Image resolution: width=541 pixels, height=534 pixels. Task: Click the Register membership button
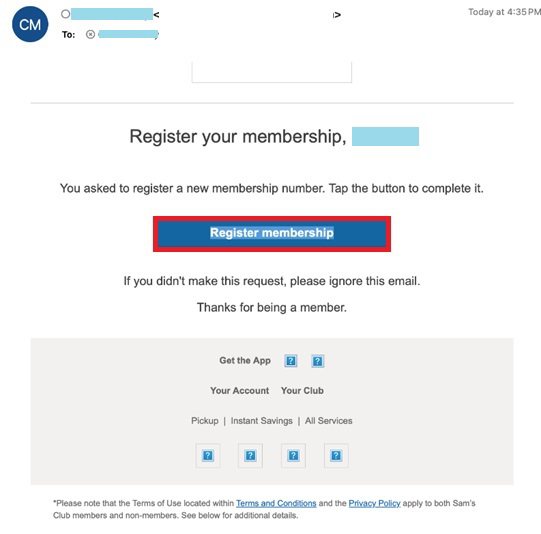coord(272,234)
